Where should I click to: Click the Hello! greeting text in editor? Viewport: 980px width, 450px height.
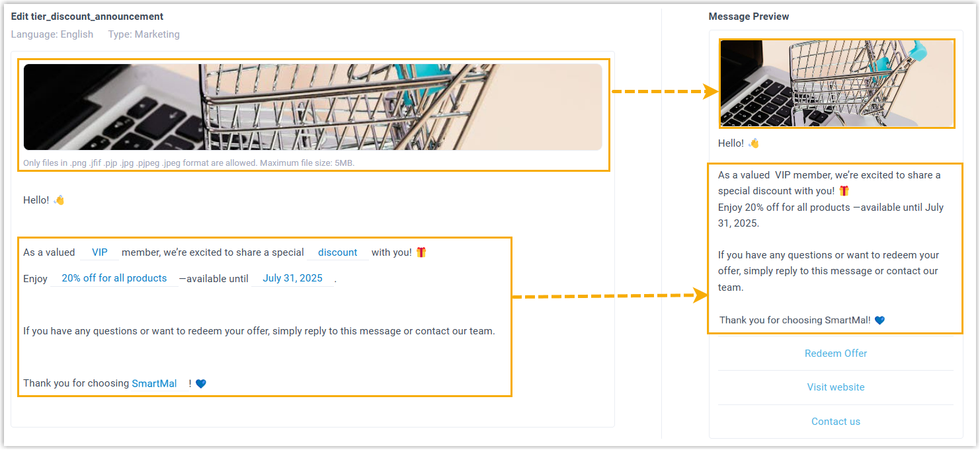(36, 200)
